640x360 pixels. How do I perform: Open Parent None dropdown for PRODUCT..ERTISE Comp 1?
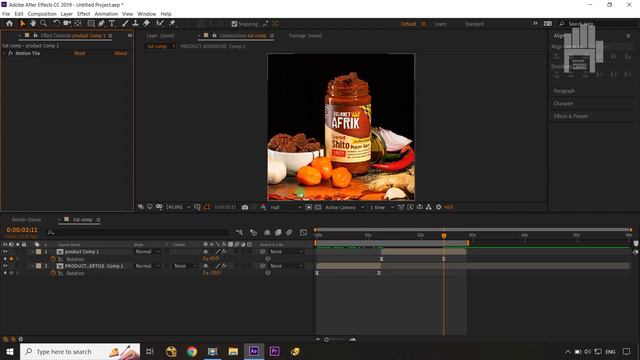[x=287, y=266]
